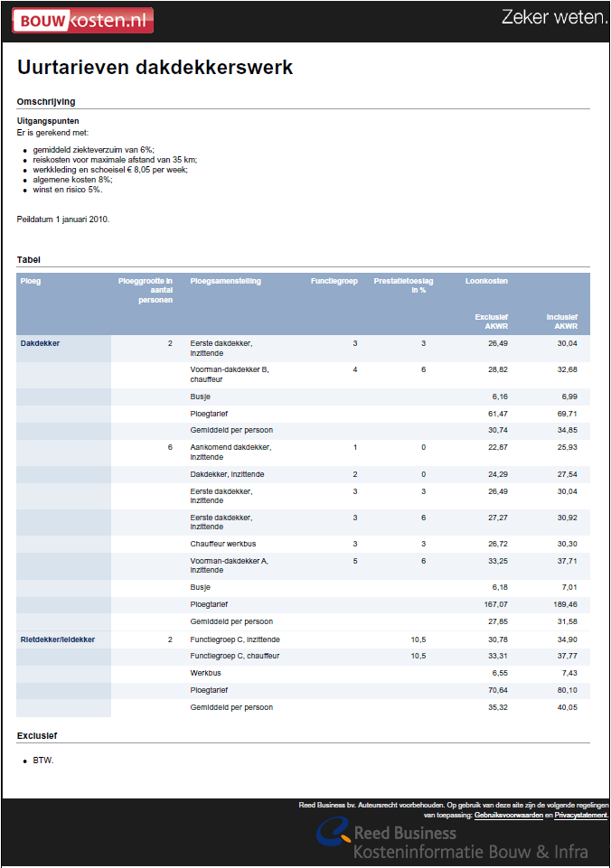The height and width of the screenshot is (868, 611).
Task: Click the Omschrijving section heading
Action: click(x=46, y=102)
